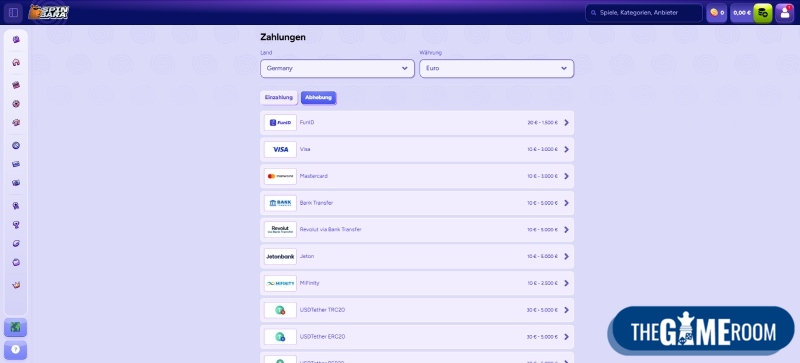Screen dimensions: 800x363
Task: Expand the Visa payment row chevron
Action: click(x=566, y=150)
